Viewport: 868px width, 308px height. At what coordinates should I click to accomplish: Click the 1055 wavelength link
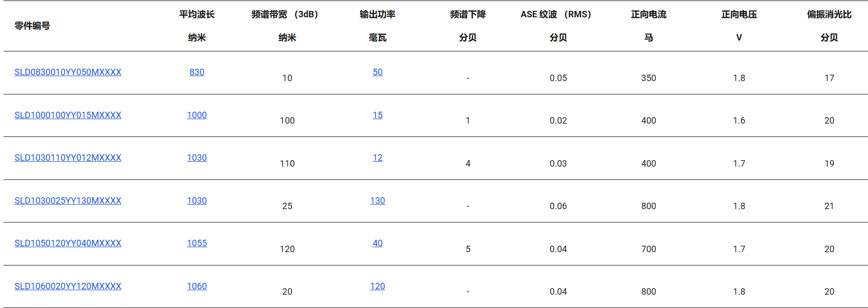pyautogui.click(x=197, y=243)
